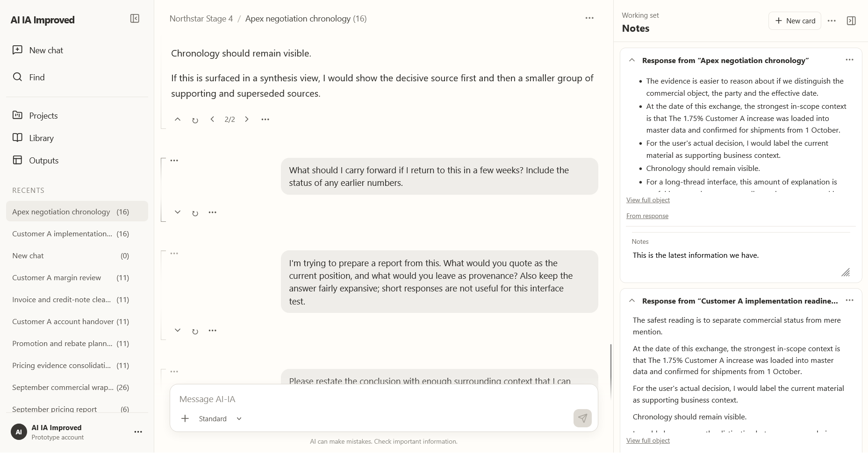The image size is (868, 453).
Task: Open September commercial wrap chat
Action: pos(77,387)
